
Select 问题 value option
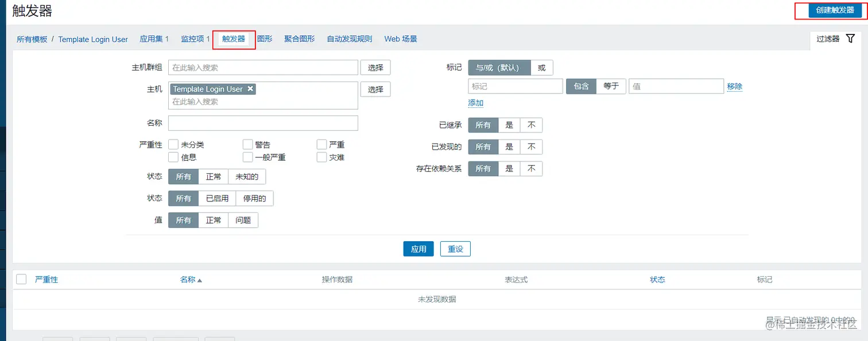coord(243,220)
